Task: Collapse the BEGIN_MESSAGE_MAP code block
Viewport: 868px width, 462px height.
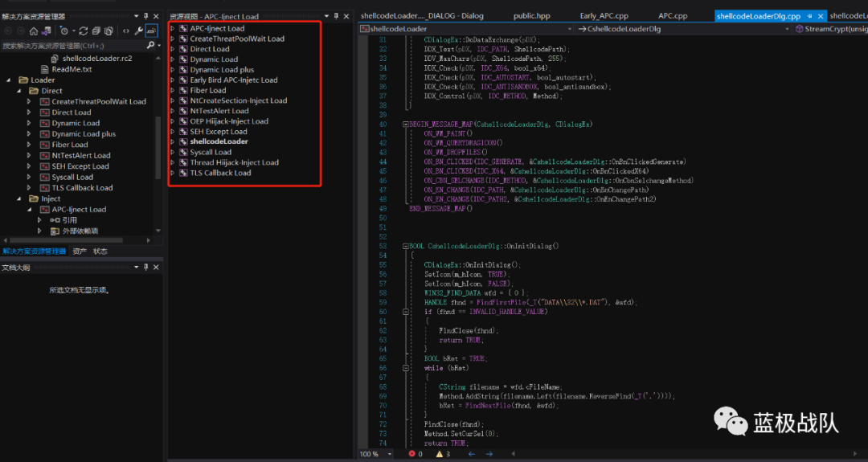Action: coord(406,125)
